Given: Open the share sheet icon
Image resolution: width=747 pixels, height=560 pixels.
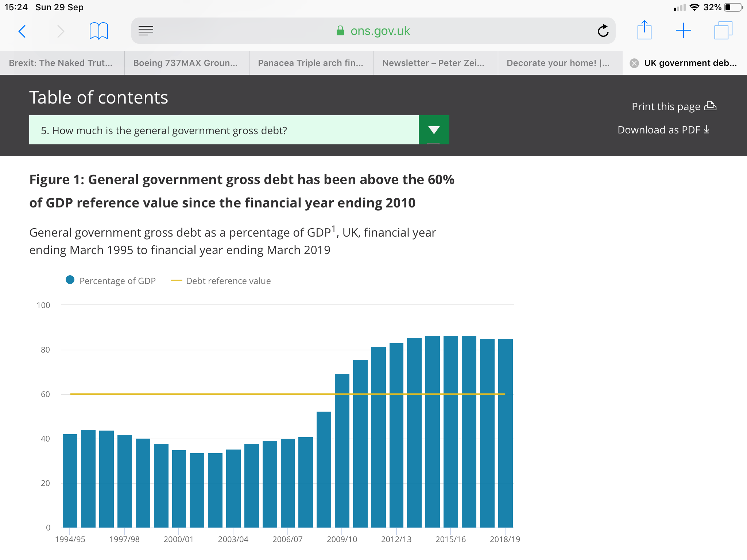Looking at the screenshot, I should [644, 30].
